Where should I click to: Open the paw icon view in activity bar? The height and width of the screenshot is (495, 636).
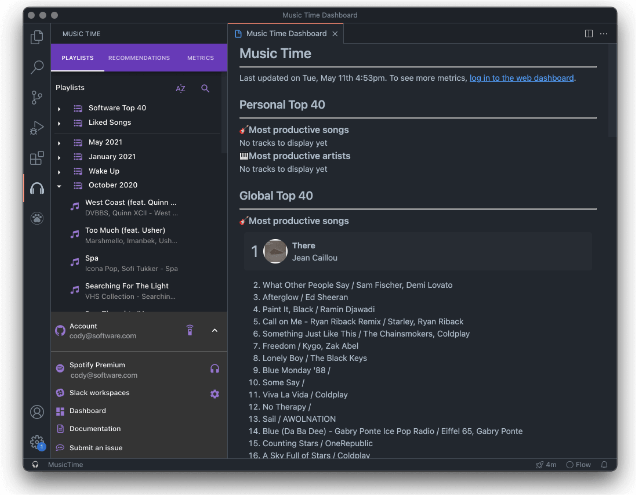(37, 219)
